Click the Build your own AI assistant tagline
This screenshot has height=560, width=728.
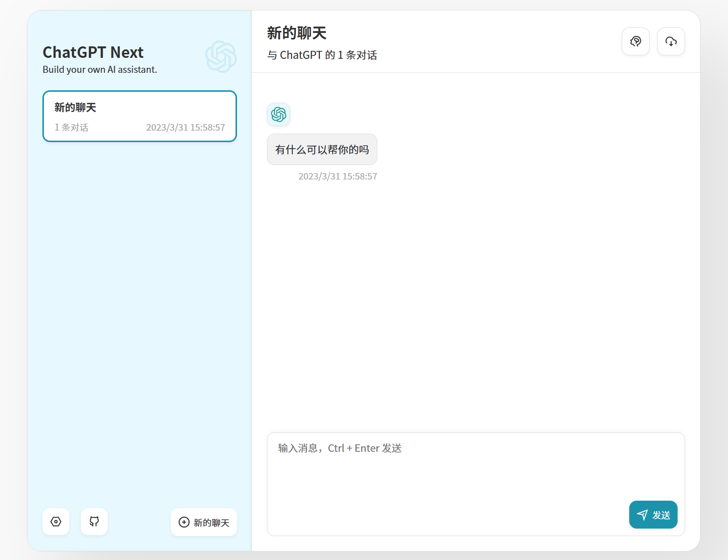(100, 69)
